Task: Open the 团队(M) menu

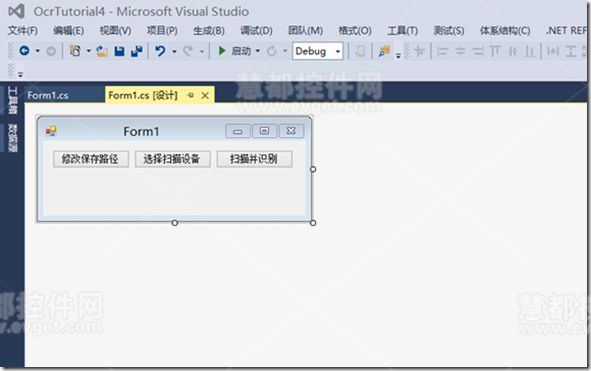Action: click(305, 30)
